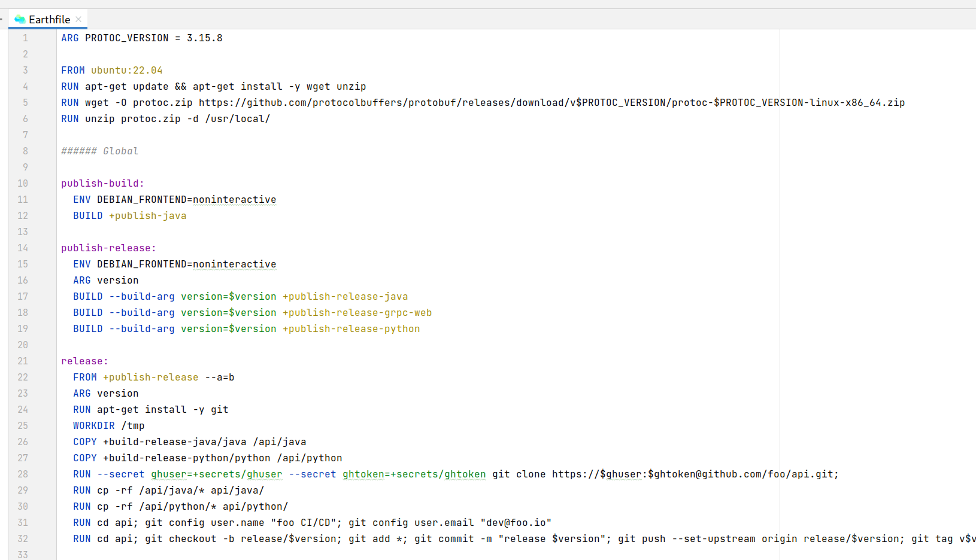Click the 'apt-get update && apt-get install' line
The height and width of the screenshot is (560, 976).
tap(214, 86)
